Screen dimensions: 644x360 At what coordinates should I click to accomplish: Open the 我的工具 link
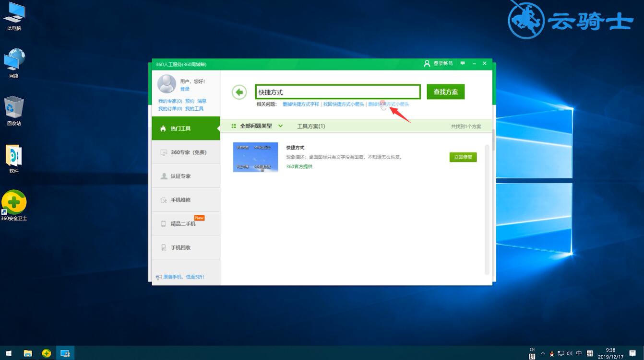194,109
